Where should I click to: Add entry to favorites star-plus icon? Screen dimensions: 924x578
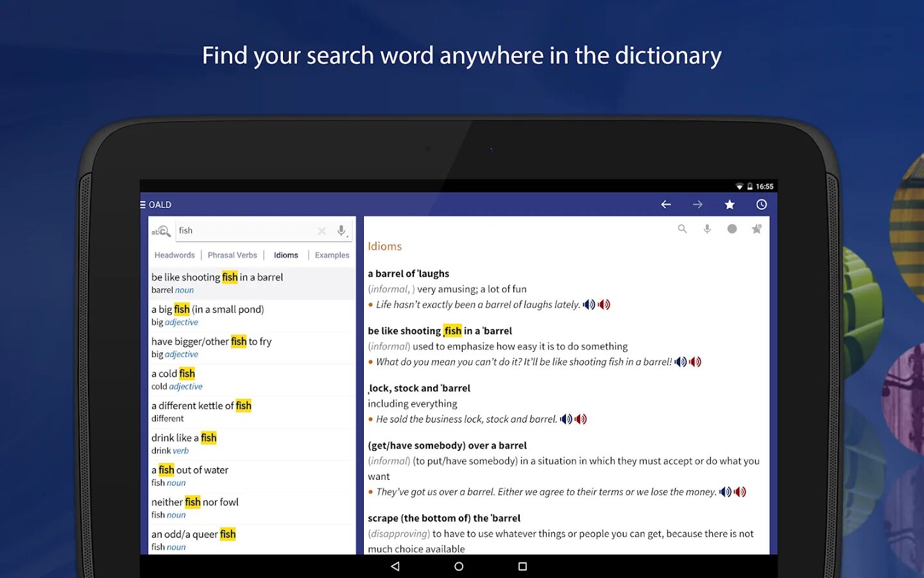757,229
